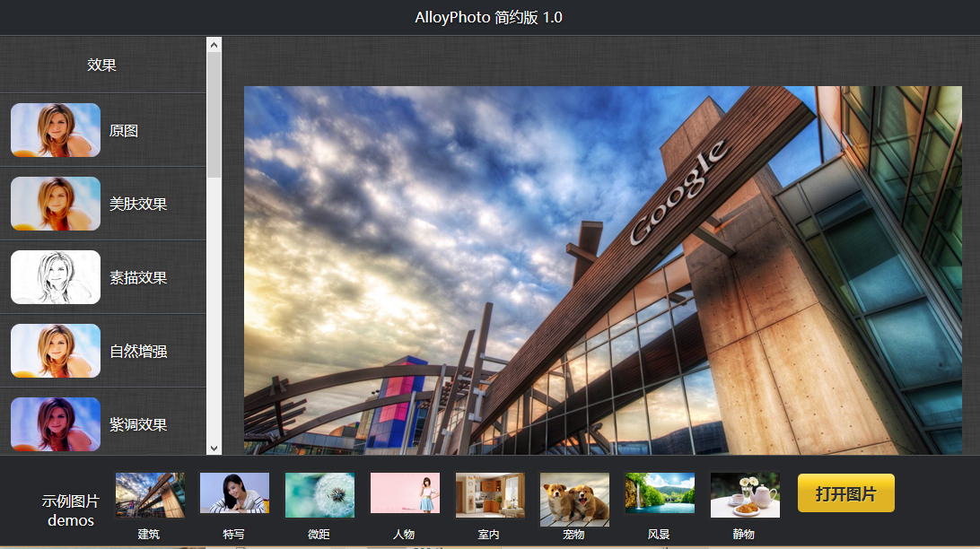This screenshot has width=980, height=549.
Task: Load the 建筑 architecture demo image
Action: point(150,495)
